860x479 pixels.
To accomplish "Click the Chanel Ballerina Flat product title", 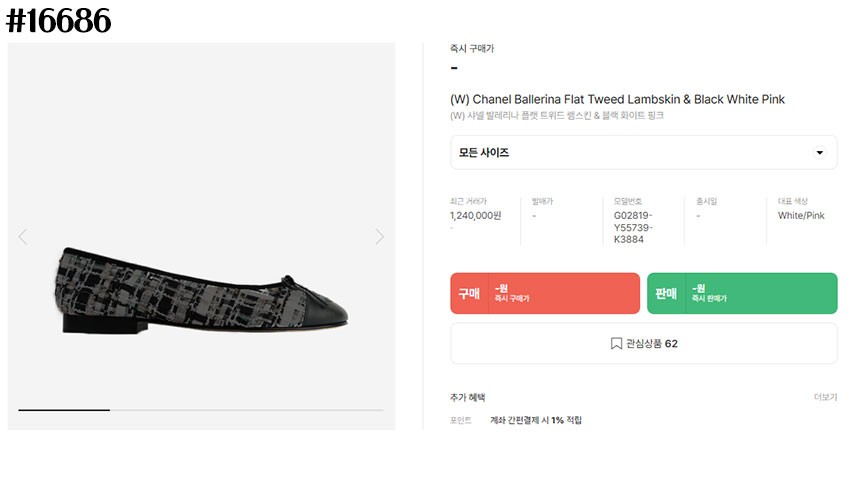I will coord(617,99).
